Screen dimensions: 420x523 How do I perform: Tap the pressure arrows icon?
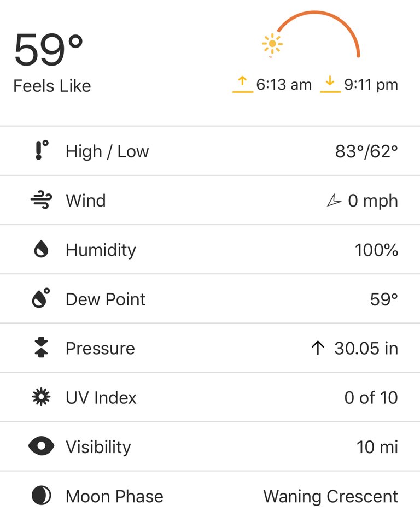click(x=41, y=348)
